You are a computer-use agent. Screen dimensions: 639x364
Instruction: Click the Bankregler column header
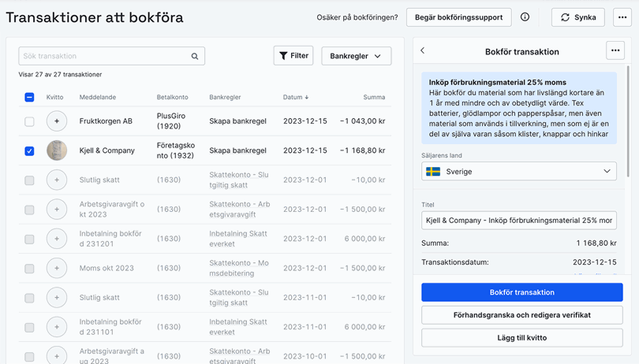point(225,98)
